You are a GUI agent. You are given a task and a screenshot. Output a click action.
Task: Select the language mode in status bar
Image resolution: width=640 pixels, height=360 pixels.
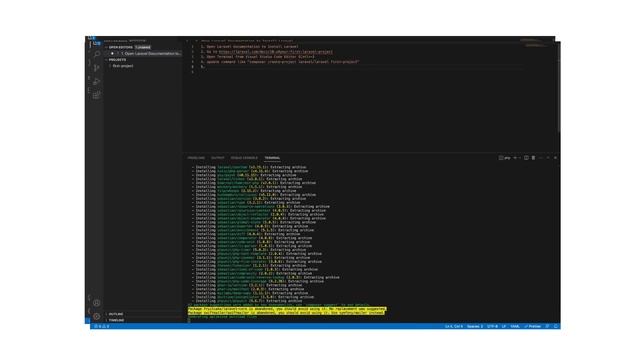515,327
